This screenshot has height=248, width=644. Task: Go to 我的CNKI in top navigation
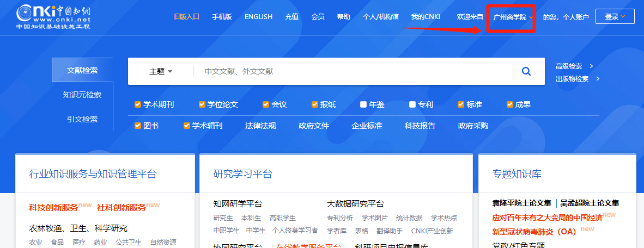426,17
